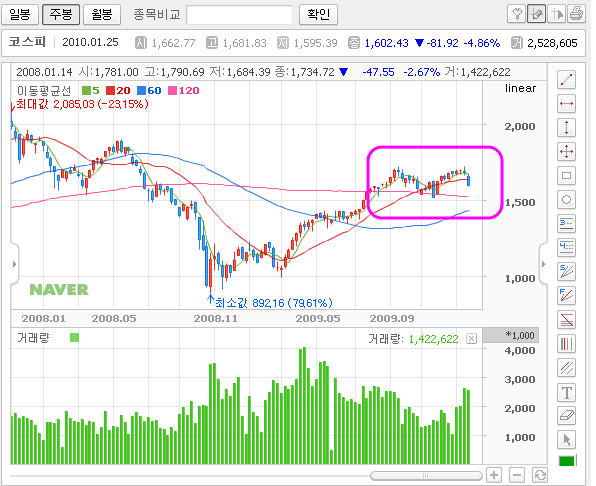Click the 2008.11 axis date label
Viewport: 596px width, 486px height.
click(x=216, y=318)
